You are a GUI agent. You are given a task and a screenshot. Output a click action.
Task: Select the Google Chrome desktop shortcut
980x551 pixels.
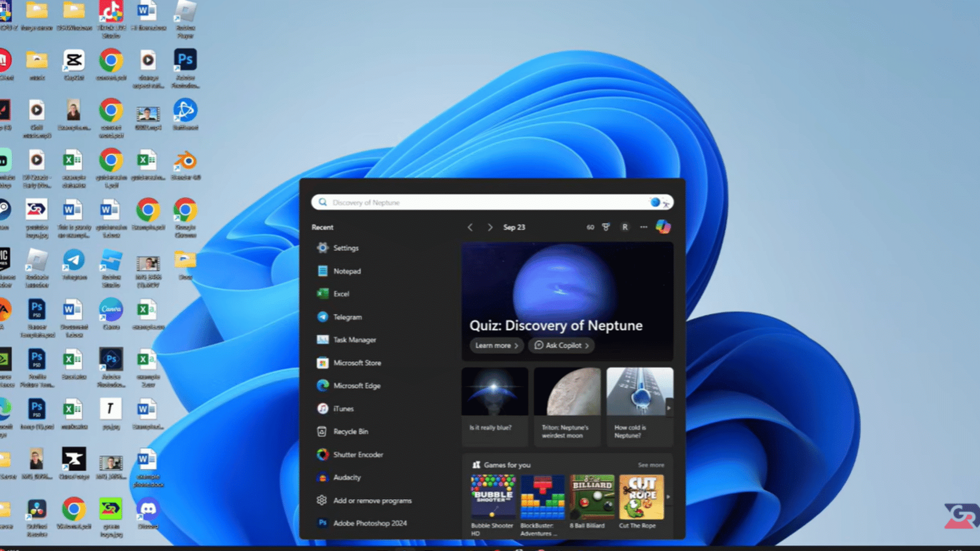click(x=185, y=218)
